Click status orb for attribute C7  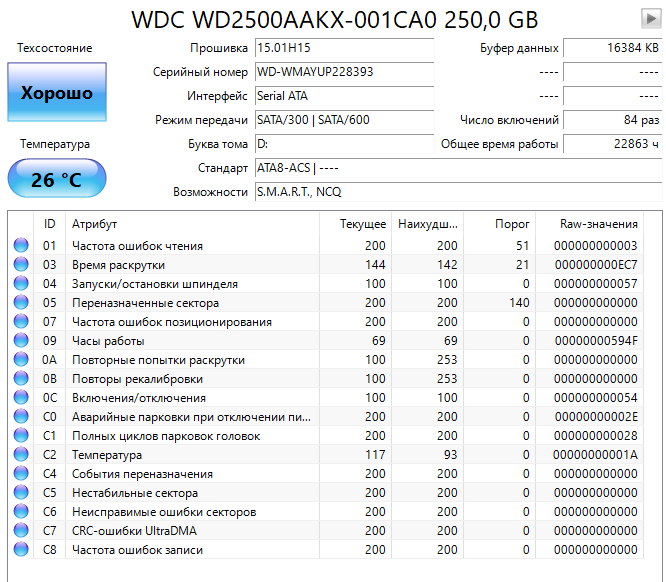click(x=21, y=530)
